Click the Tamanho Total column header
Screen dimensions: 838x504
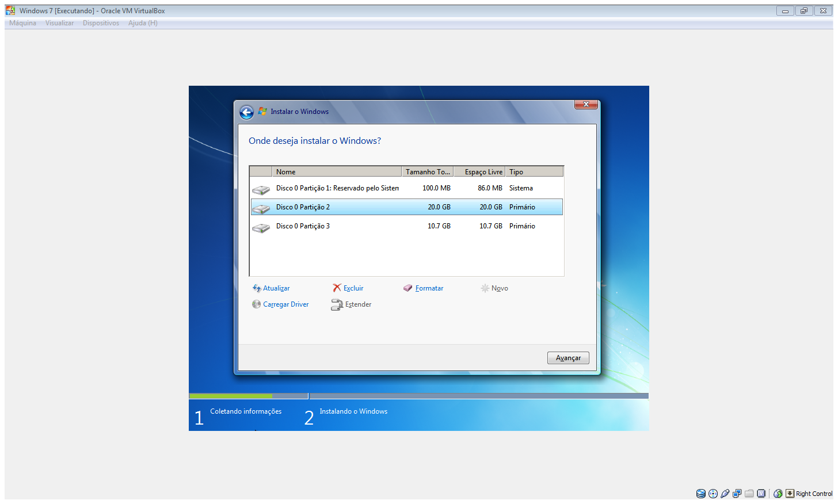click(x=427, y=171)
